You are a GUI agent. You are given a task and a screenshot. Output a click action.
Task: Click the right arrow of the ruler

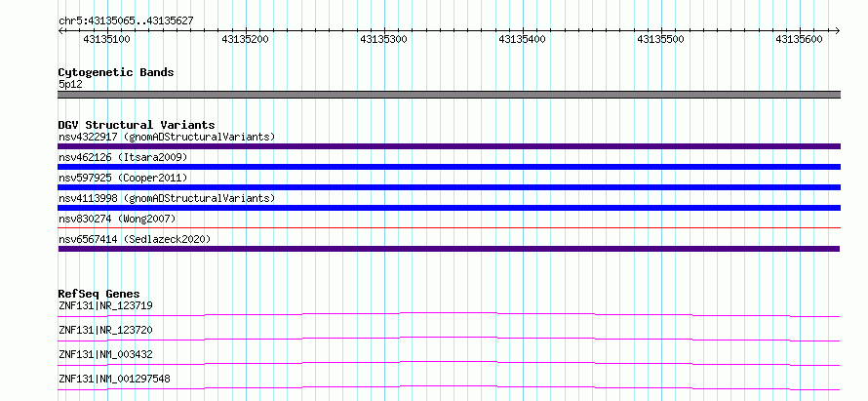pyautogui.click(x=837, y=31)
